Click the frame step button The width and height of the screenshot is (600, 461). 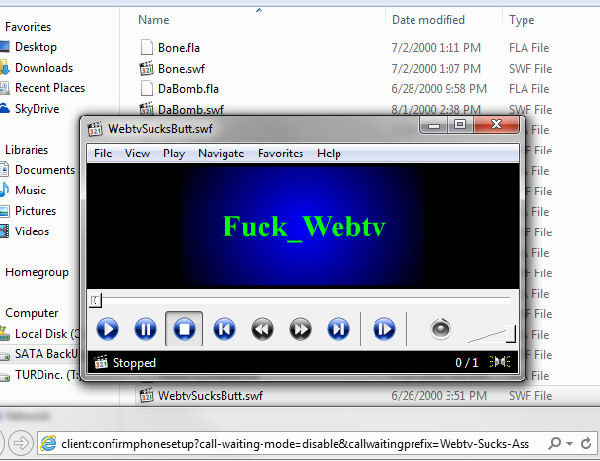point(384,329)
